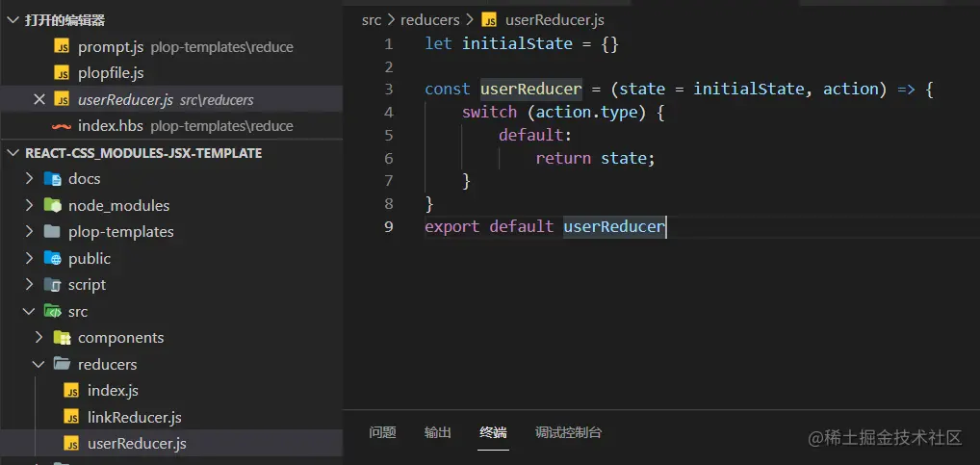Image resolution: width=980 pixels, height=465 pixels.
Task: Select the script folder
Action: [87, 284]
